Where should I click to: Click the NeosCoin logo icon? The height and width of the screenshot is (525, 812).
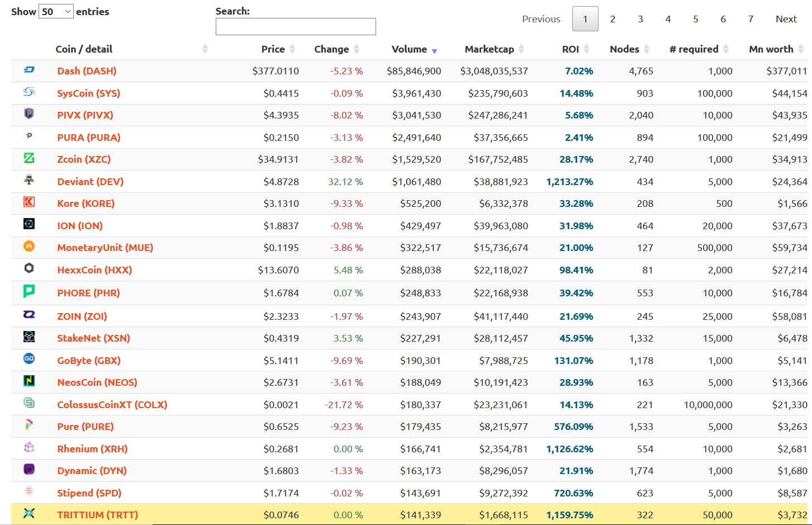click(x=29, y=381)
